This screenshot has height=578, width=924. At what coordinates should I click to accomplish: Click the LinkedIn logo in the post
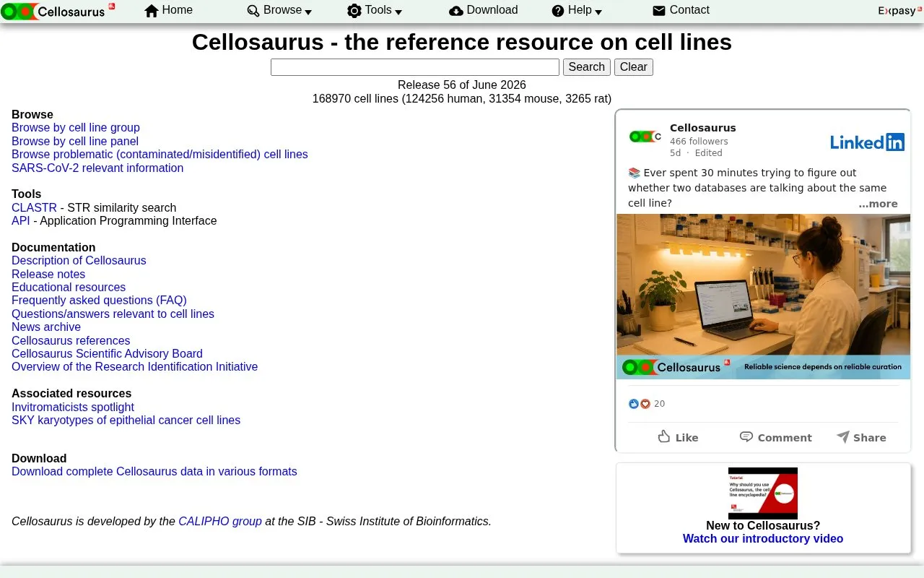pyautogui.click(x=867, y=142)
